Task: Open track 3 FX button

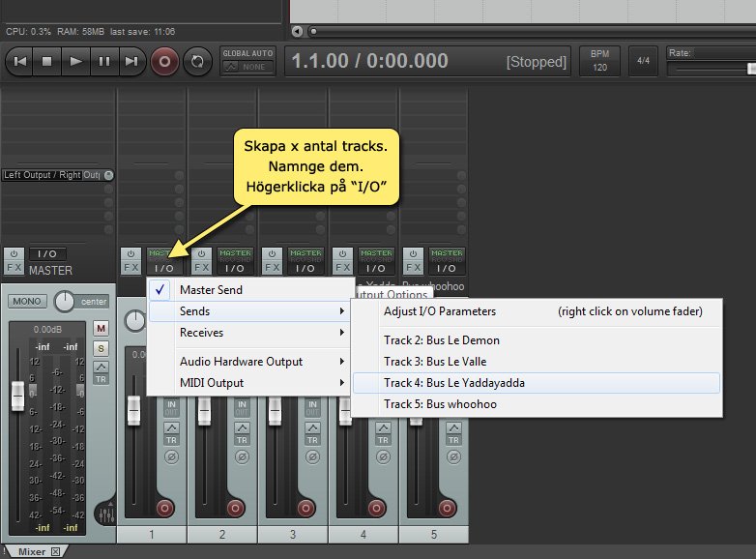Action: coord(272,267)
